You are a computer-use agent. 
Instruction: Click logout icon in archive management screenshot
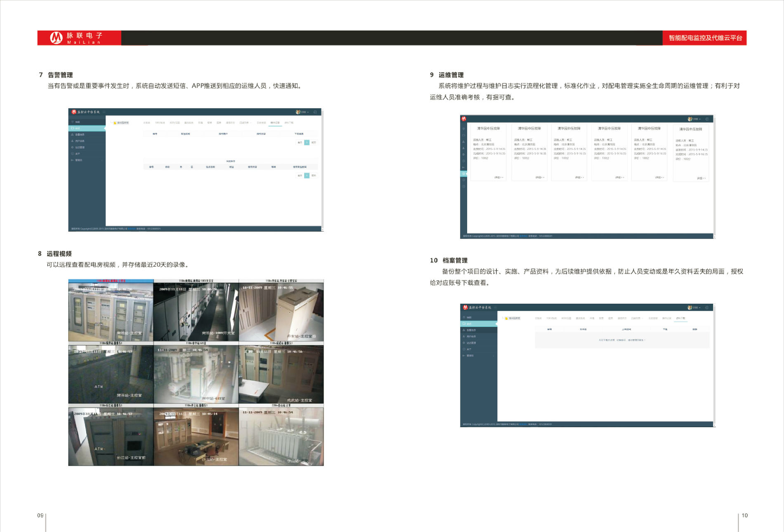click(x=707, y=307)
